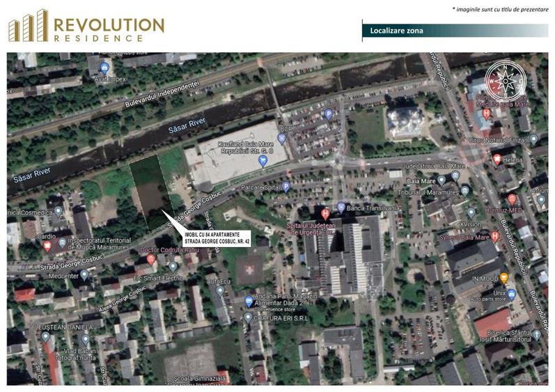Select the Birou Notarial Firizan pin
The height and width of the screenshot is (392, 555).
click(x=533, y=139)
